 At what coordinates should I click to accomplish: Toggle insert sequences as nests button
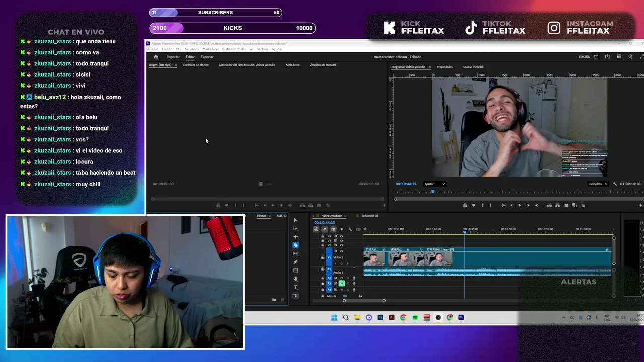(316, 229)
